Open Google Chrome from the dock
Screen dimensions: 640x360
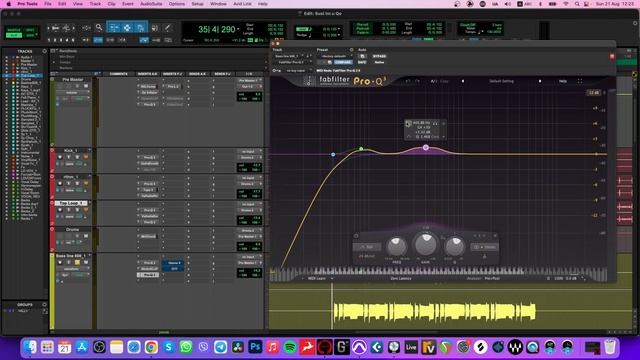pos(151,347)
